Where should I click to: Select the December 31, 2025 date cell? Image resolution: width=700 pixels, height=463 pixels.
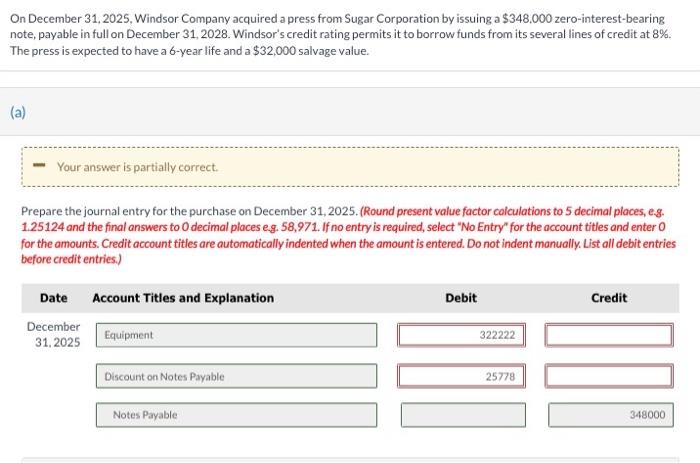[x=54, y=334]
